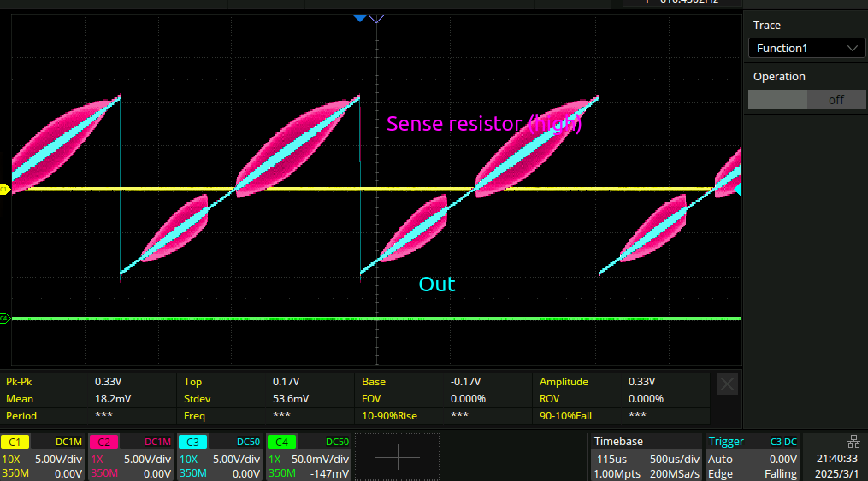Viewport: 868px width, 481px height.
Task: Open the C3 channel settings box
Action: pyautogui.click(x=220, y=457)
